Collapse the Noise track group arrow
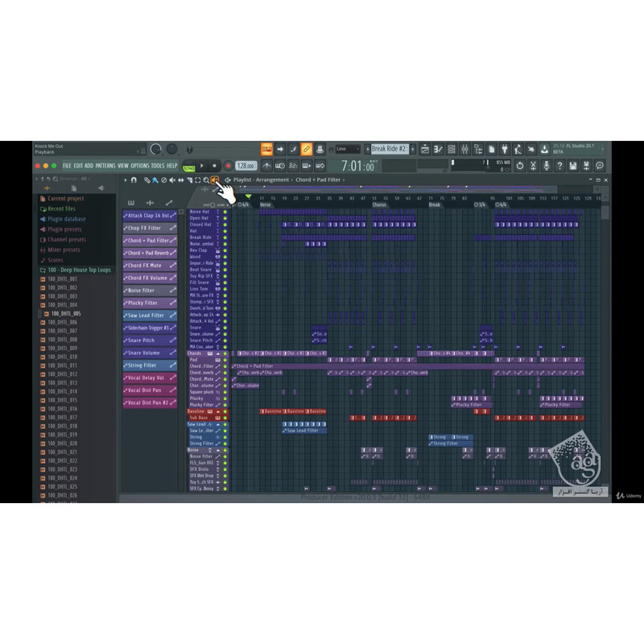 click(218, 450)
